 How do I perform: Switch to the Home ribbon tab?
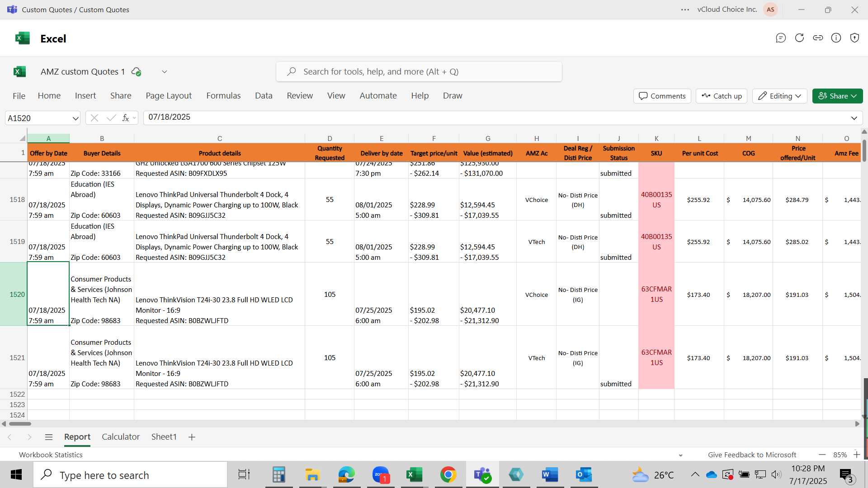click(x=49, y=96)
